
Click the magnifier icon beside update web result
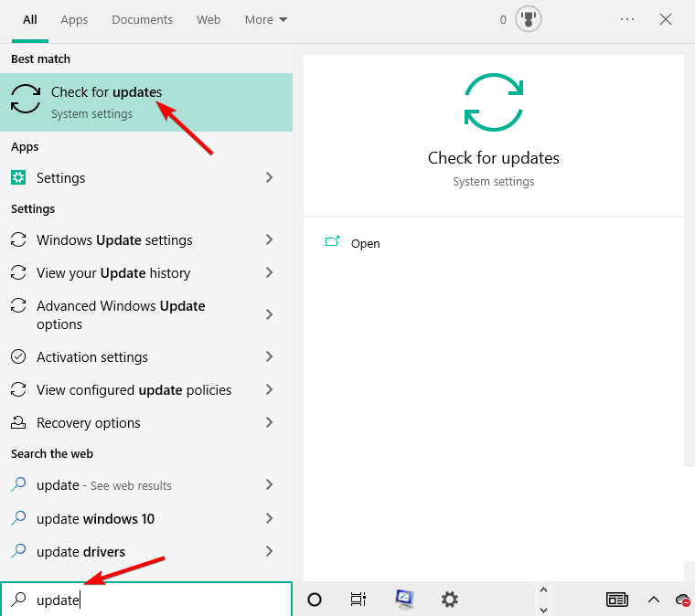pyautogui.click(x=18, y=484)
